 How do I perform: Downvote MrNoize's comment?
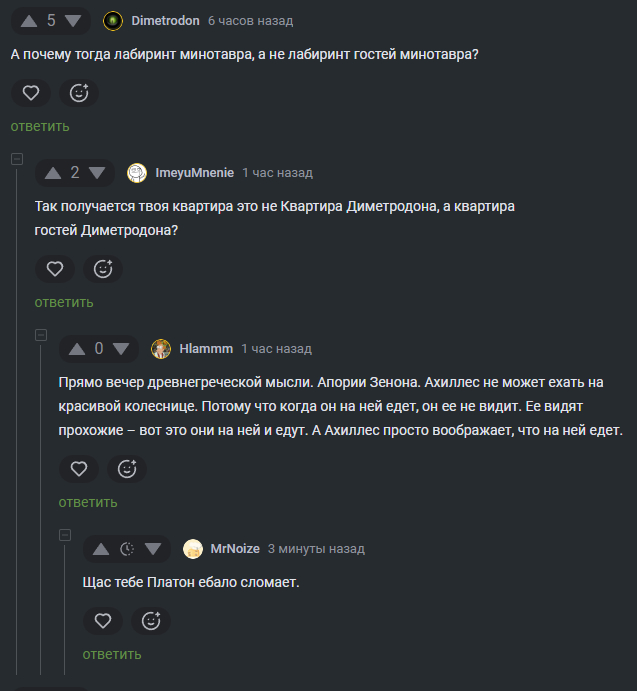point(153,548)
